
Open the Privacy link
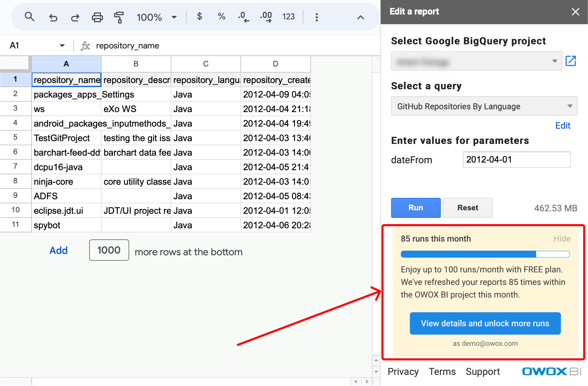[403, 371]
